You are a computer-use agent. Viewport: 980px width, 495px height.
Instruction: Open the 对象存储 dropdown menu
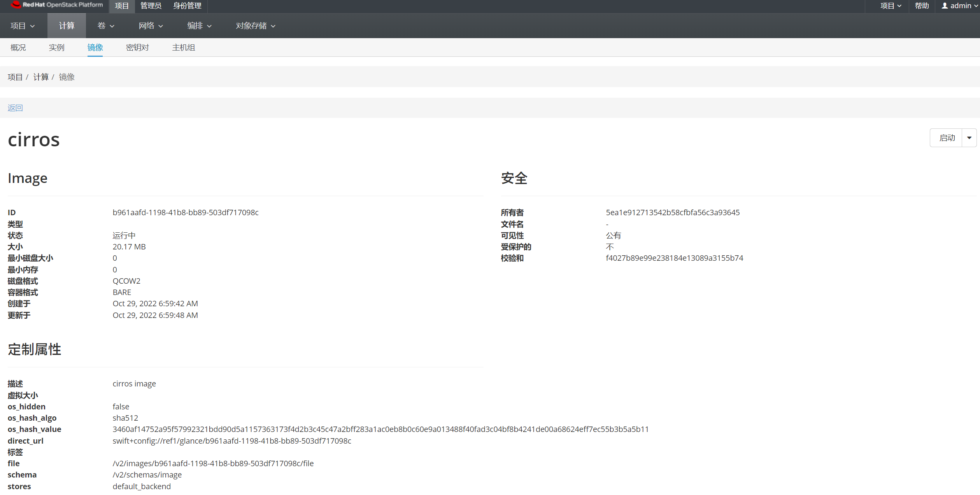255,26
